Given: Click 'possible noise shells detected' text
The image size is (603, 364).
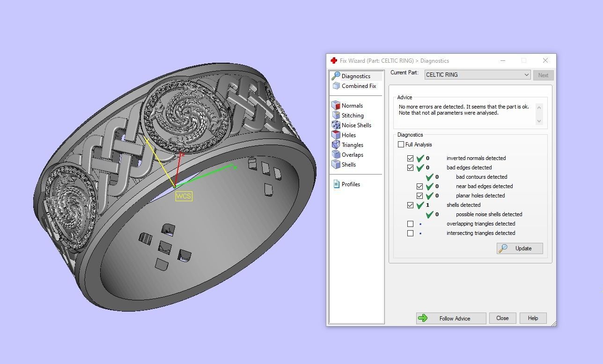Looking at the screenshot, I should [489, 214].
